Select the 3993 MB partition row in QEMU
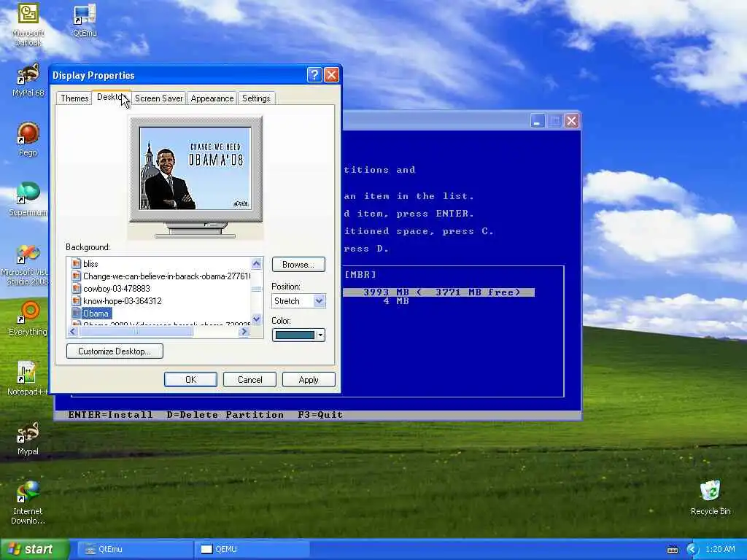The width and height of the screenshot is (747, 560). point(438,292)
